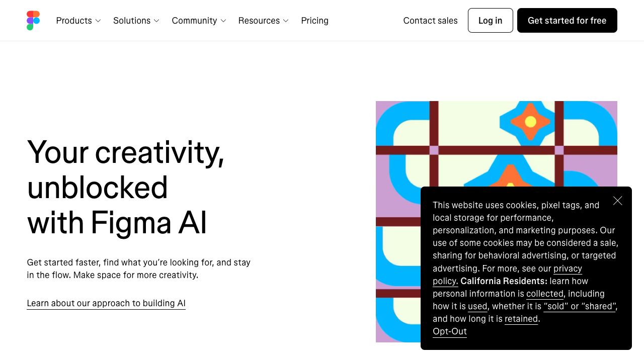The image size is (644, 362).
Task: Open Learn about our approach to building AI
Action: pos(106,303)
